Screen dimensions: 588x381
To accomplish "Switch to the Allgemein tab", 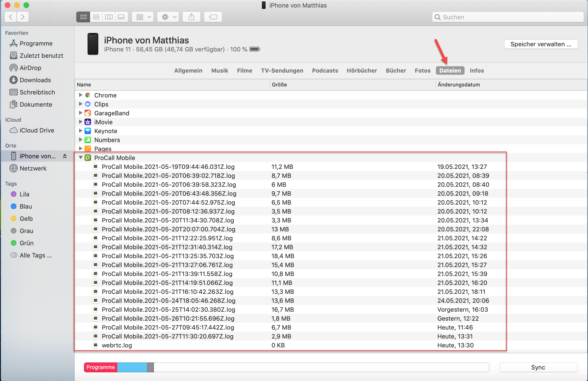I will (x=188, y=70).
